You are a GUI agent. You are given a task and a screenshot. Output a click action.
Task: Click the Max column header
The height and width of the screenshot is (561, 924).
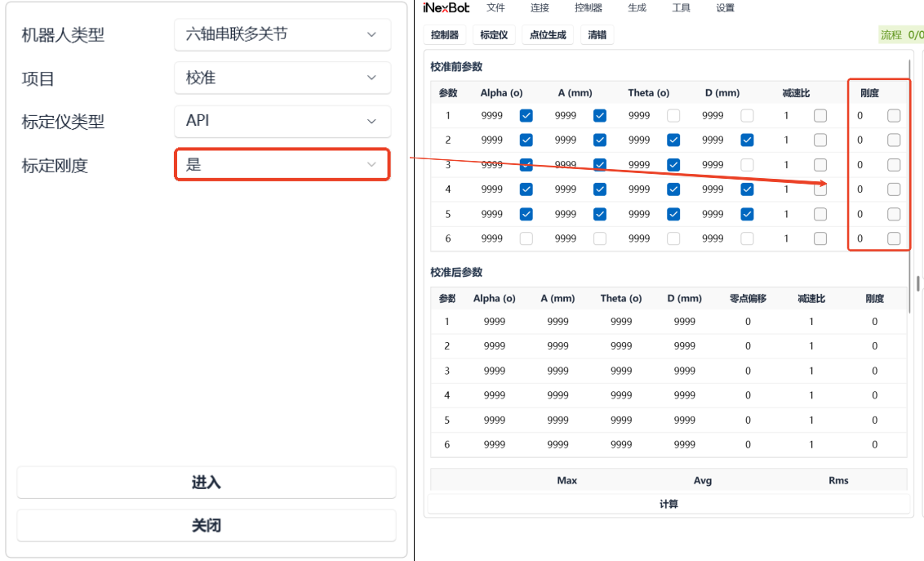[567, 480]
